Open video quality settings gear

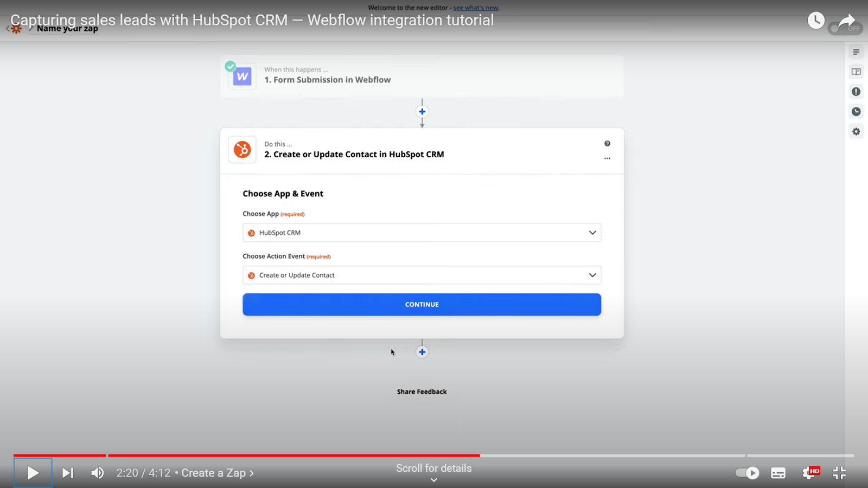(x=810, y=473)
